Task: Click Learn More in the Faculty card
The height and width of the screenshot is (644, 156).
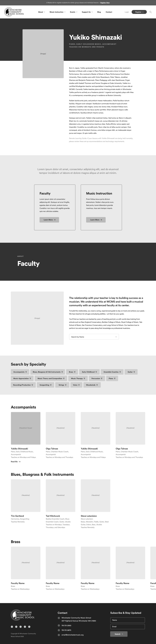Action: (49, 220)
